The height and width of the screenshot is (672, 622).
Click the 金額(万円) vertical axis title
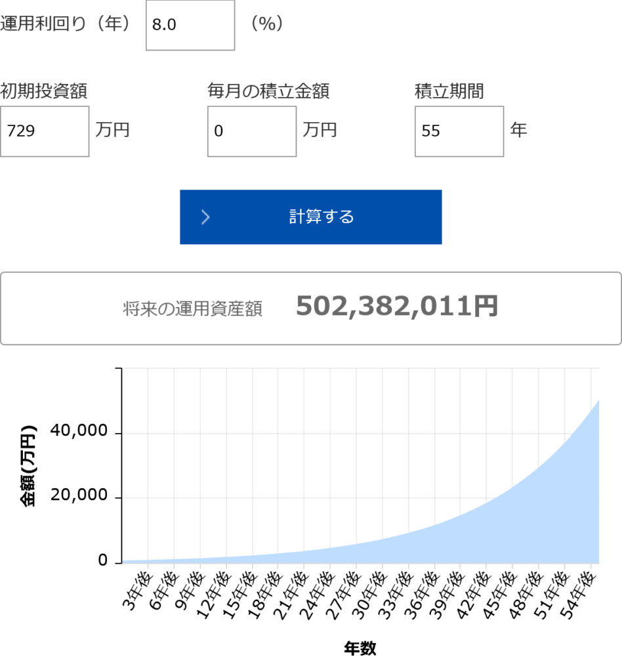click(28, 467)
